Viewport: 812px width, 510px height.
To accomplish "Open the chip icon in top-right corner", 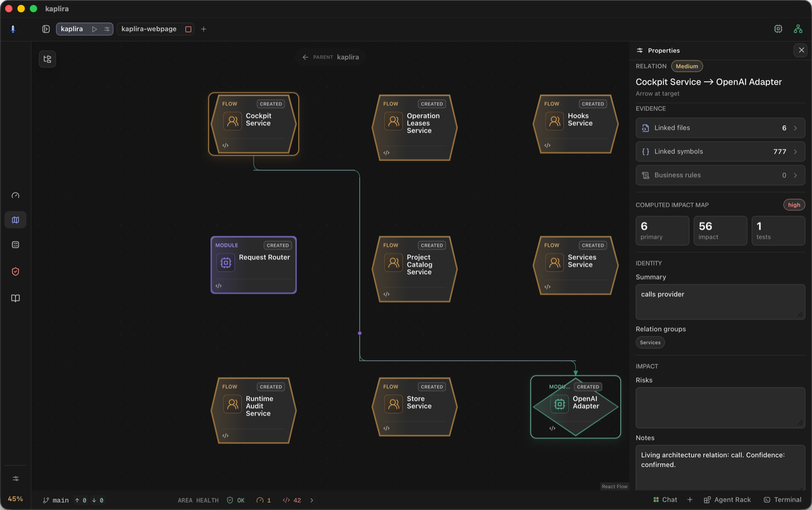I will tap(778, 29).
